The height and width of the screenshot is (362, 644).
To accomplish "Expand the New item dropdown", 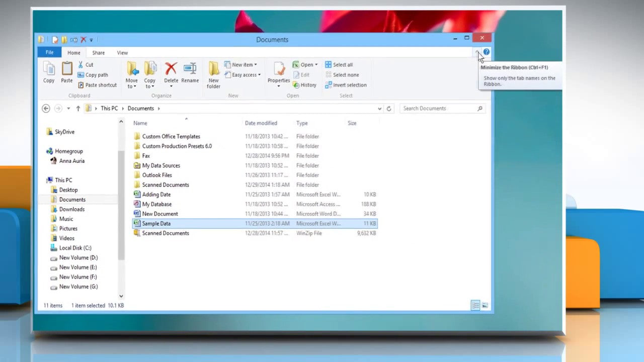I will coord(242,64).
